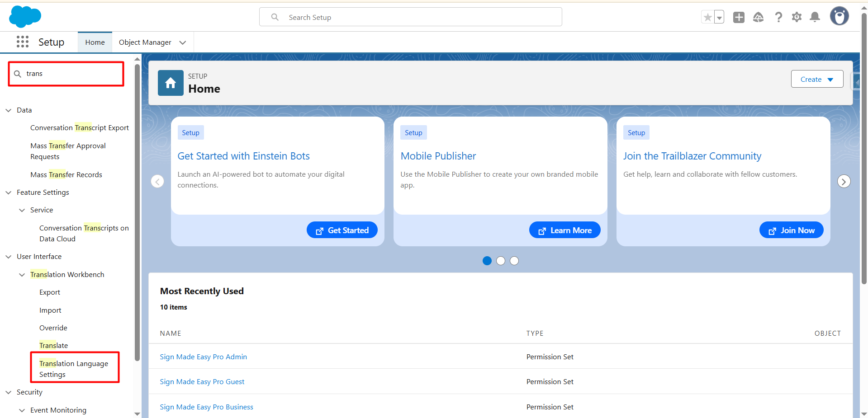Open the Object Manager tab dropdown chevron
868x418 pixels.
coord(183,42)
